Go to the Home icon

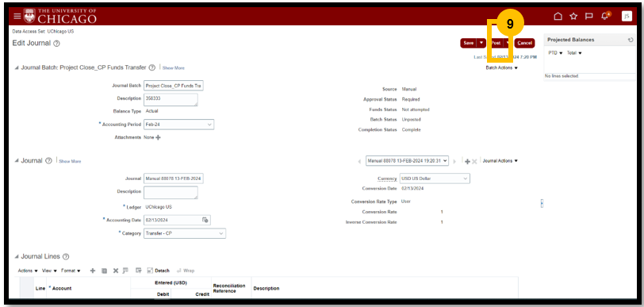coord(558,16)
